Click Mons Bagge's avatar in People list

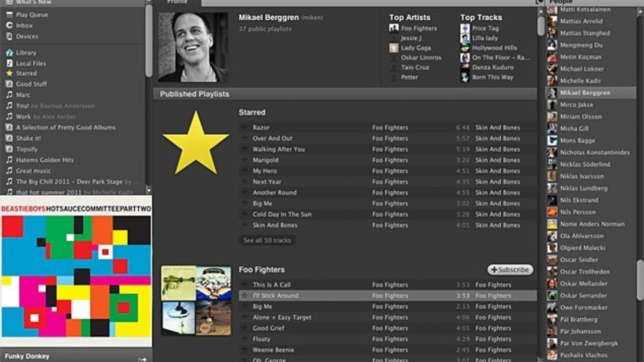tap(552, 140)
